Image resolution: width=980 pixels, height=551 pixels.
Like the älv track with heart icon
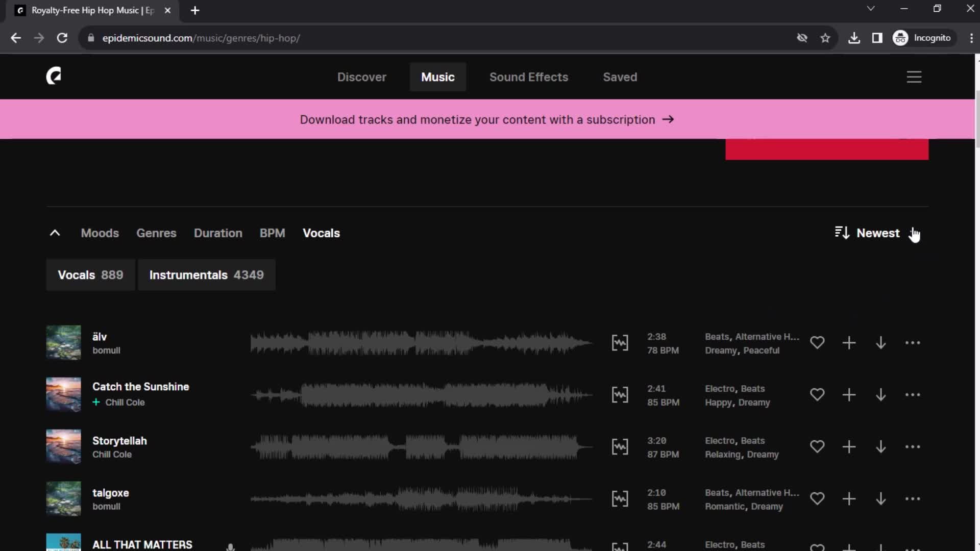[817, 343]
